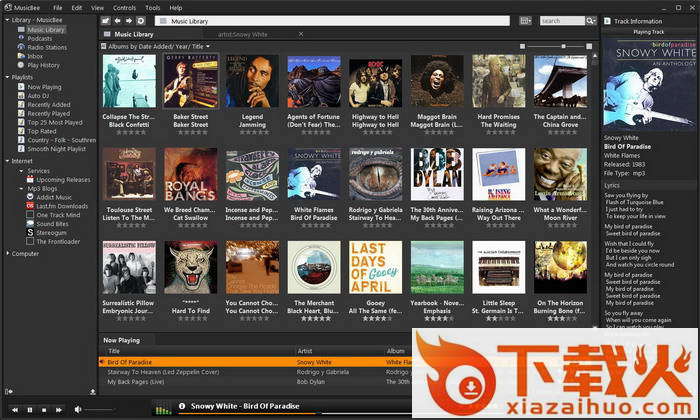Click the refresh icon in the toolbar
The width and height of the screenshot is (700, 420).
tap(141, 21)
